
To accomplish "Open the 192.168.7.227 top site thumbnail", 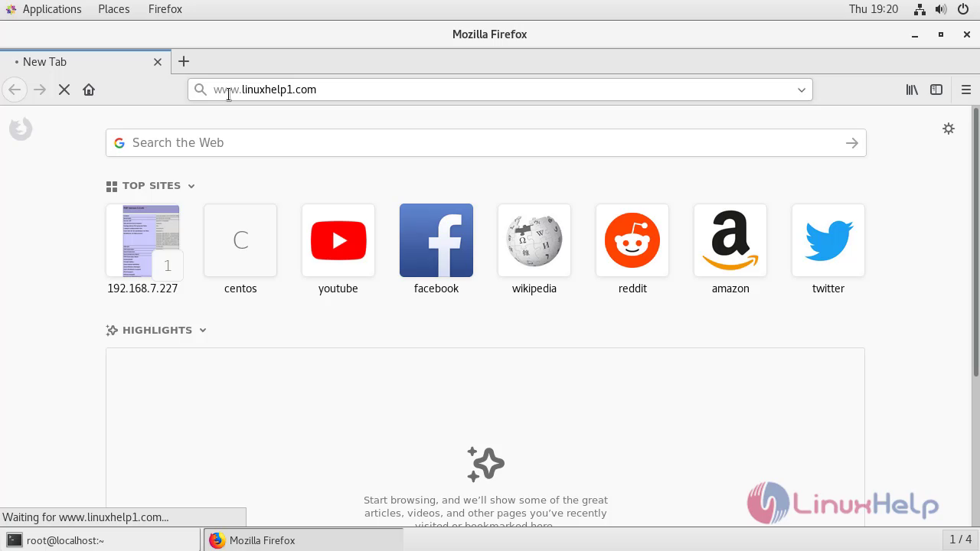I will tap(142, 240).
